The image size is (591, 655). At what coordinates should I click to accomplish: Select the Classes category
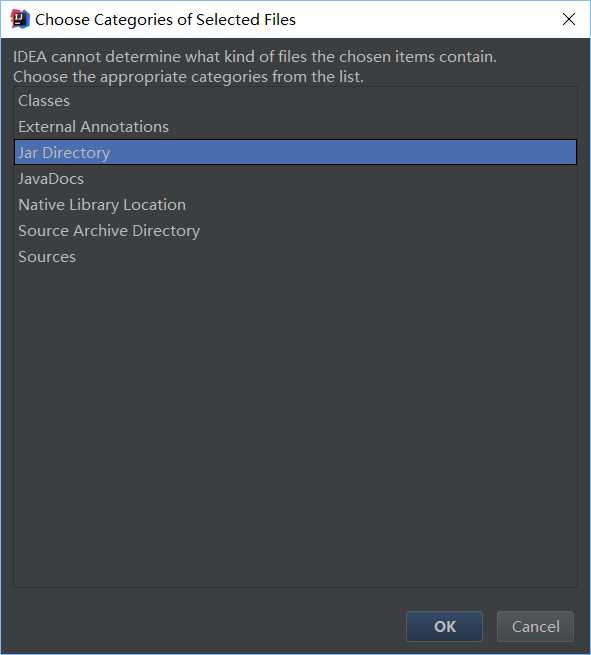point(295,101)
